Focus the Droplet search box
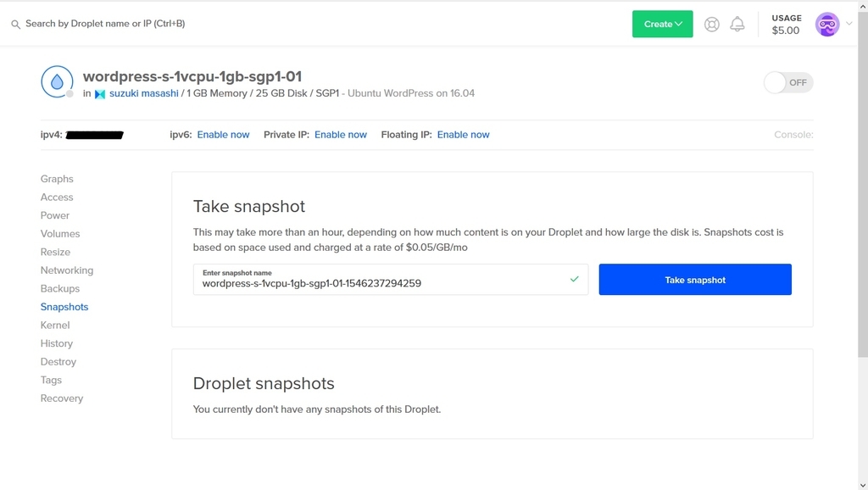Viewport: 868px width, 490px height. tap(105, 24)
